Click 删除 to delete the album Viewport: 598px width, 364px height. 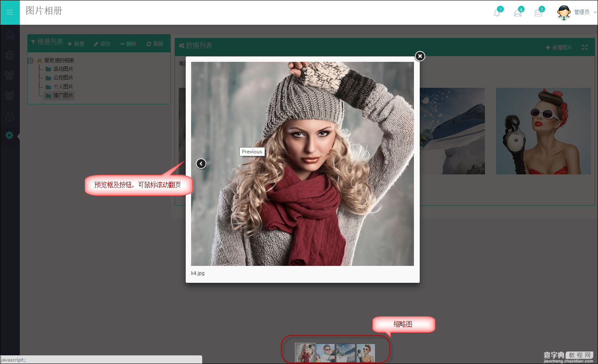coord(128,44)
